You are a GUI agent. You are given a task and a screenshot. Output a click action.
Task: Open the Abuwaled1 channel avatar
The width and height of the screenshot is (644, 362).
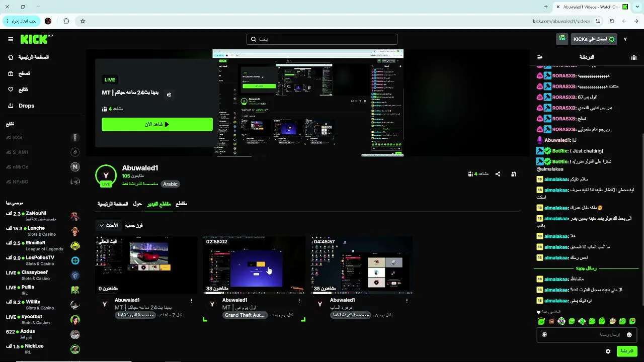click(x=106, y=175)
